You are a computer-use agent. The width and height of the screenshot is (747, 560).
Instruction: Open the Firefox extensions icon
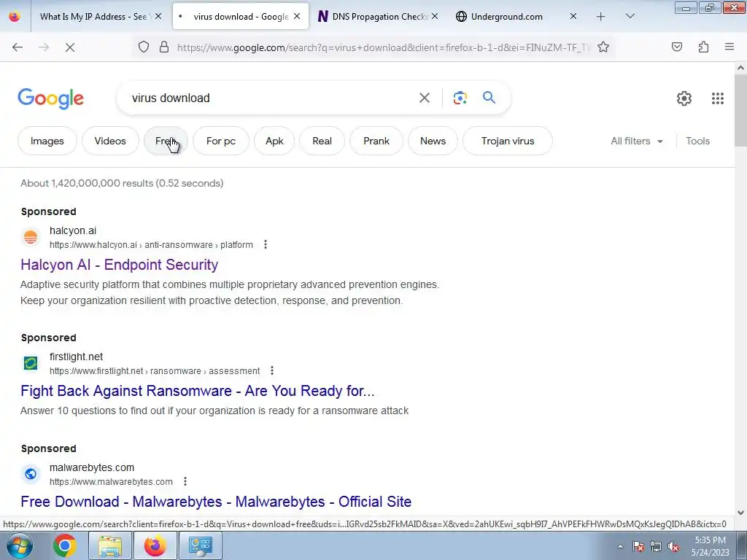point(703,47)
